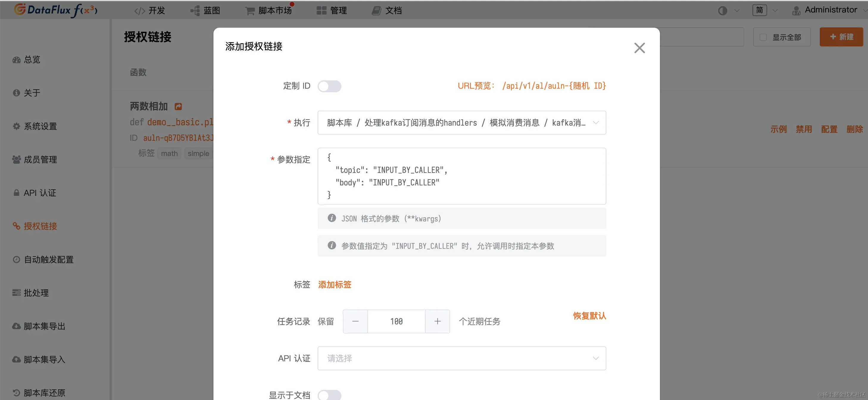Close the 添加授权链接 dialog
Viewport: 868px width, 400px height.
639,48
